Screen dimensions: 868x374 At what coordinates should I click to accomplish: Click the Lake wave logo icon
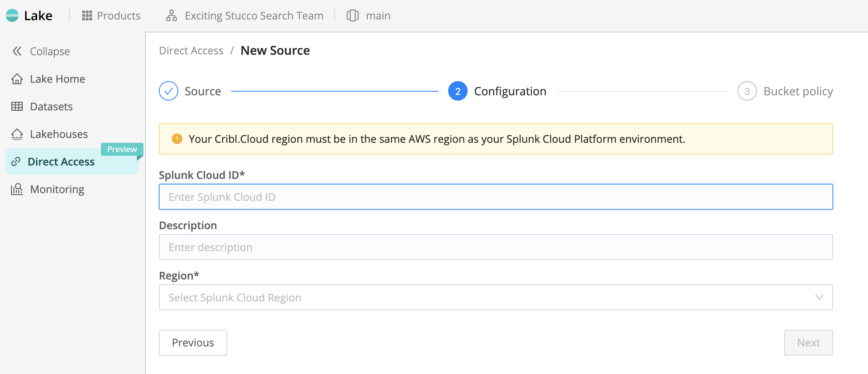click(x=12, y=15)
